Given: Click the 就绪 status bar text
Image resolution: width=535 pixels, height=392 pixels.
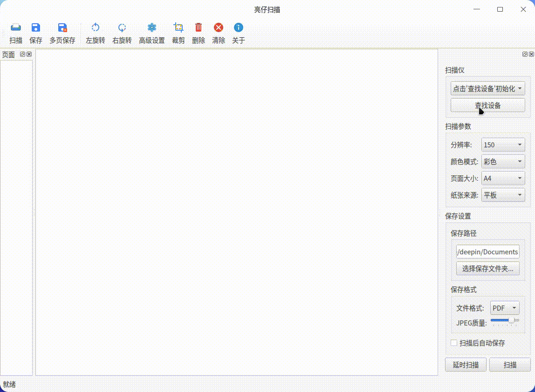Looking at the screenshot, I should (x=9, y=385).
